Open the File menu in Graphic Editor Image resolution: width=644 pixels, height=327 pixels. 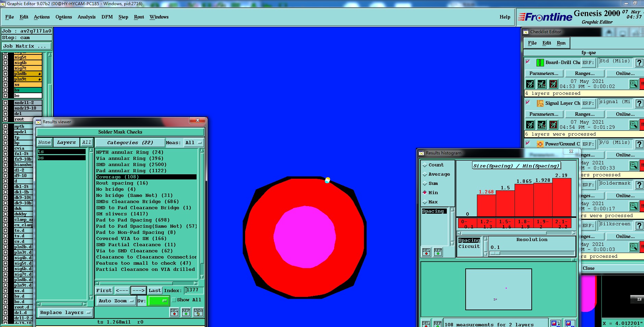pyautogui.click(x=10, y=17)
